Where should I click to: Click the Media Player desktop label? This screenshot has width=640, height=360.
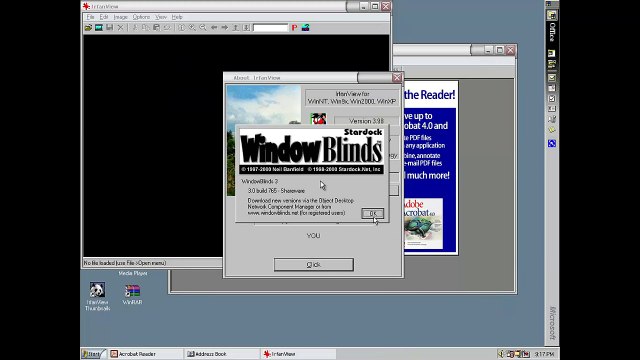(x=133, y=273)
